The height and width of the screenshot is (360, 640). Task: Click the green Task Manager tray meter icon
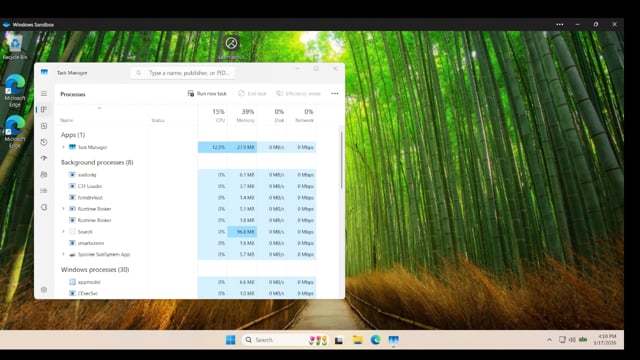[x=583, y=340]
